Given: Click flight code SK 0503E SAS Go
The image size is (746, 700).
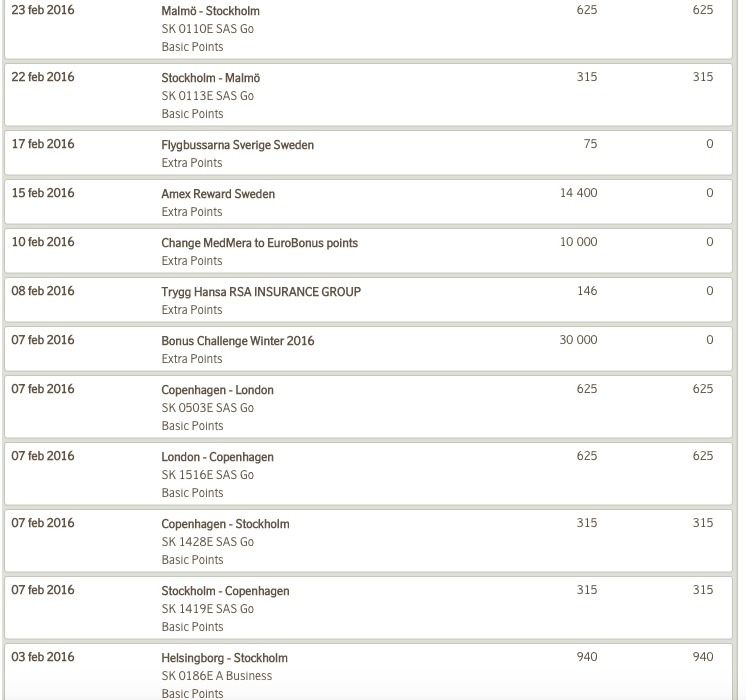Looking at the screenshot, I should pos(207,408).
